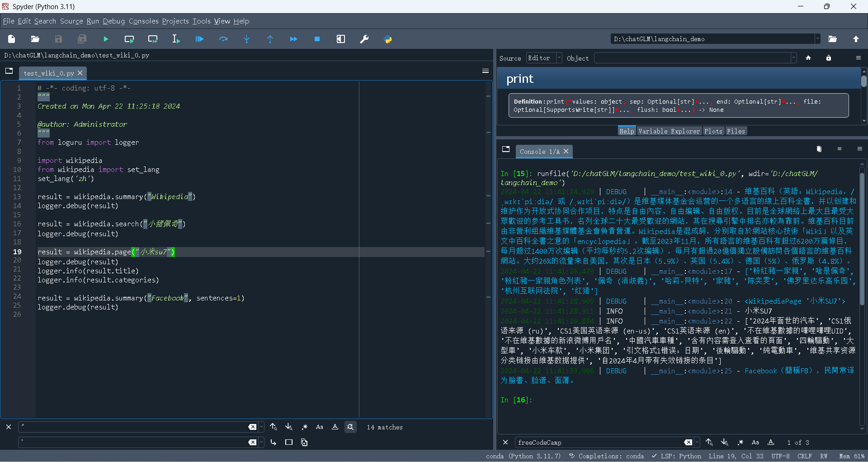868x462 pixels.
Task: Browse working directory folder icon
Action: pos(833,39)
